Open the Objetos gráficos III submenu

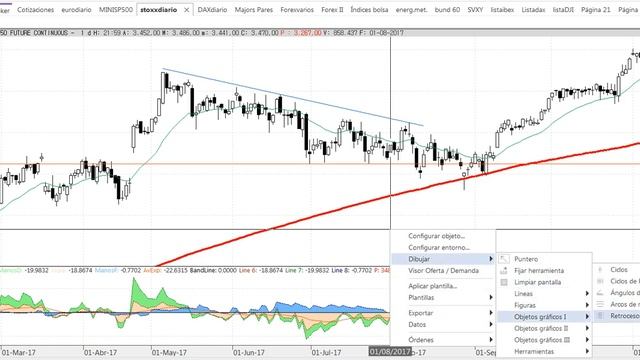coord(544,340)
